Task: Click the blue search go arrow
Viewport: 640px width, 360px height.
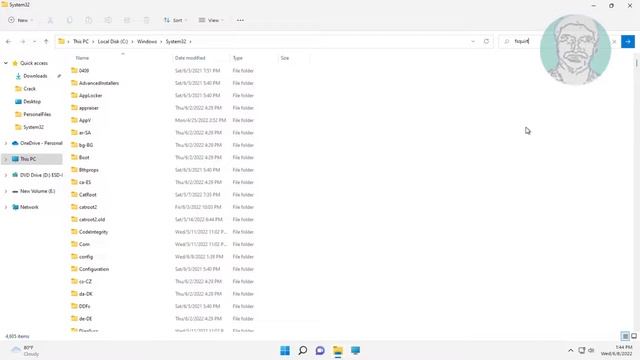Action: tap(628, 42)
